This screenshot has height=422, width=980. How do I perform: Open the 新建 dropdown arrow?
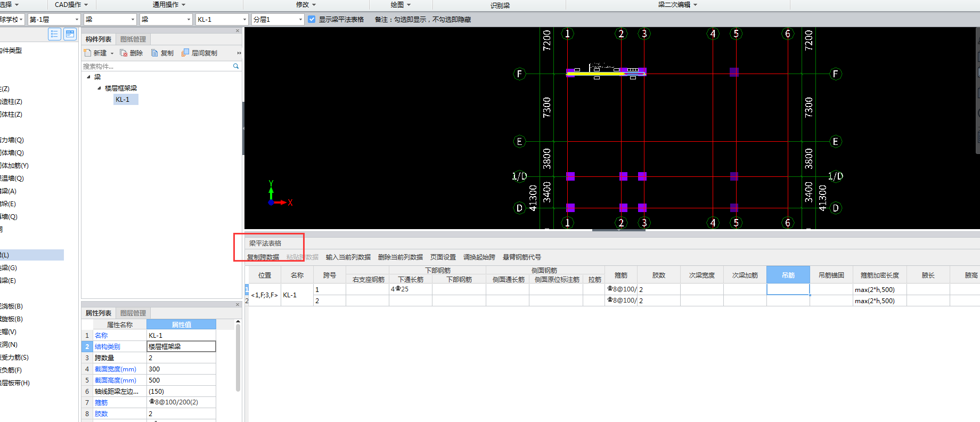[112, 53]
